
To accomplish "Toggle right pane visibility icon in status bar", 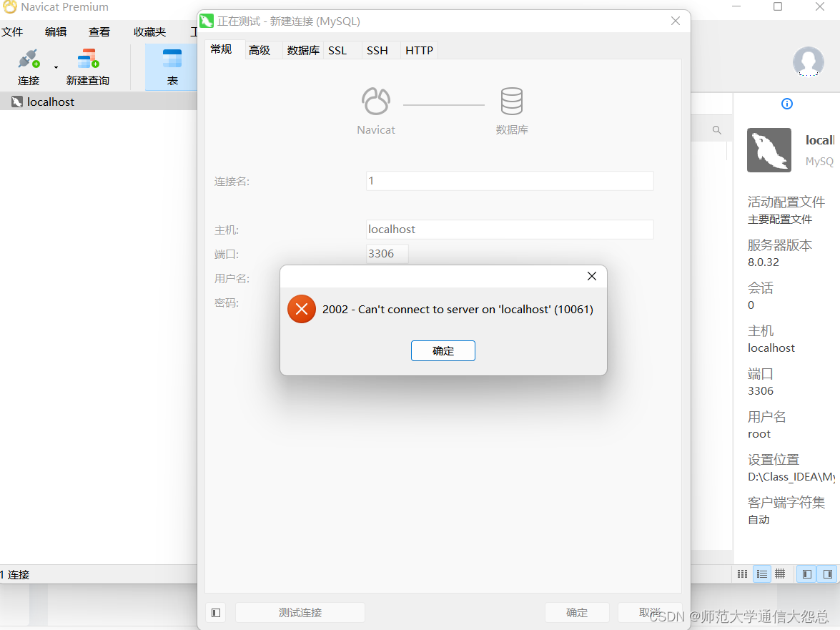I will (x=828, y=574).
